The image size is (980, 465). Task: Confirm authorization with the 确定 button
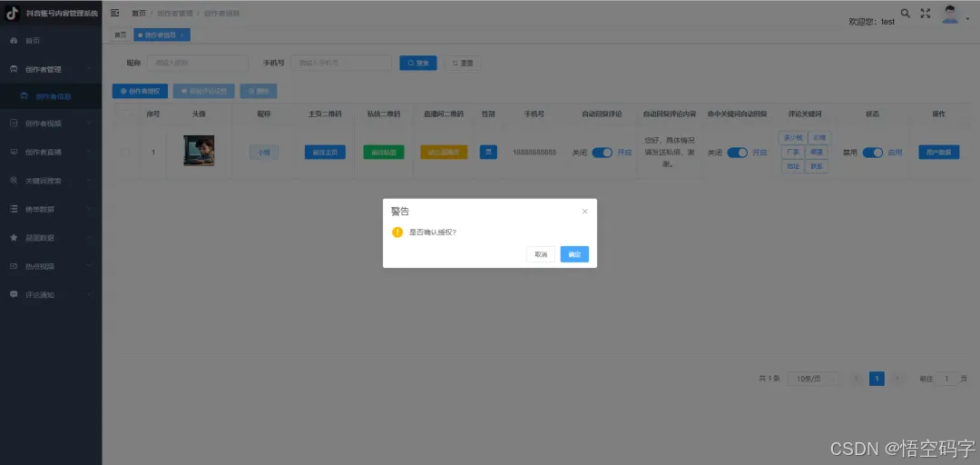pyautogui.click(x=574, y=254)
